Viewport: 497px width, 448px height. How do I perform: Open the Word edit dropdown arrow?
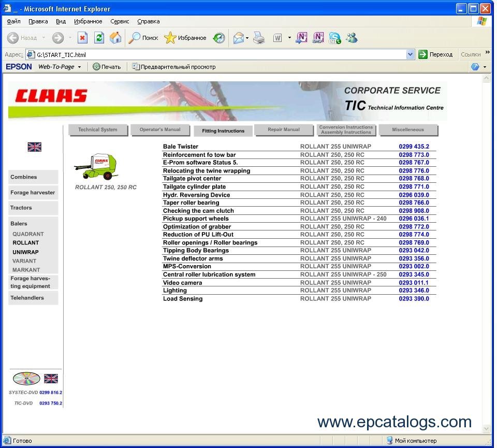(289, 38)
